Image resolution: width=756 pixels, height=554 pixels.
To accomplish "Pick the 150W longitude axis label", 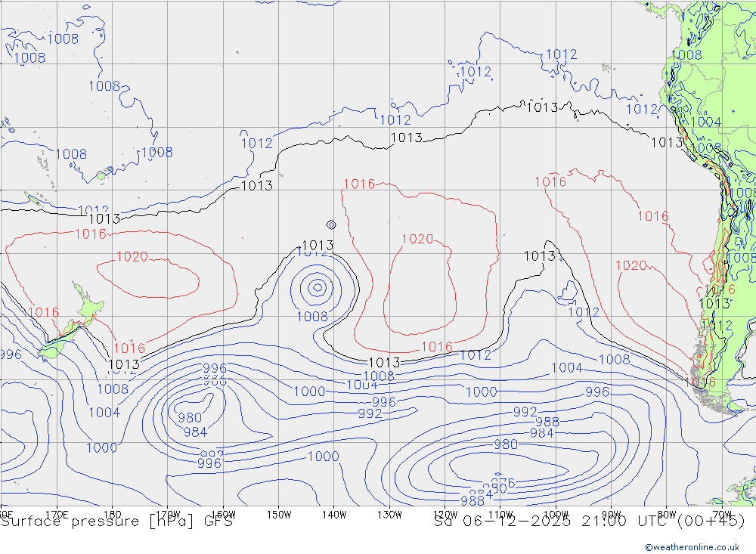I will [279, 515].
